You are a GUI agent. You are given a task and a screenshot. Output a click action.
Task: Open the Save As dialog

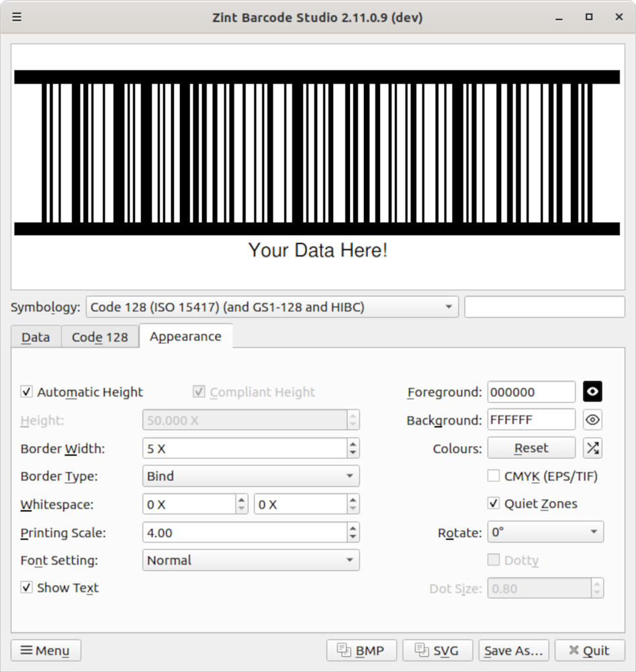coord(513,650)
